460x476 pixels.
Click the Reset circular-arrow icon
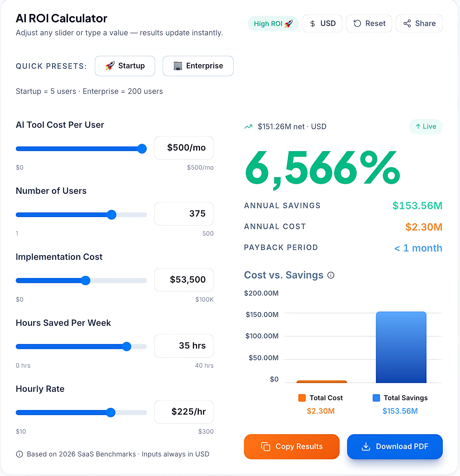pyautogui.click(x=357, y=23)
